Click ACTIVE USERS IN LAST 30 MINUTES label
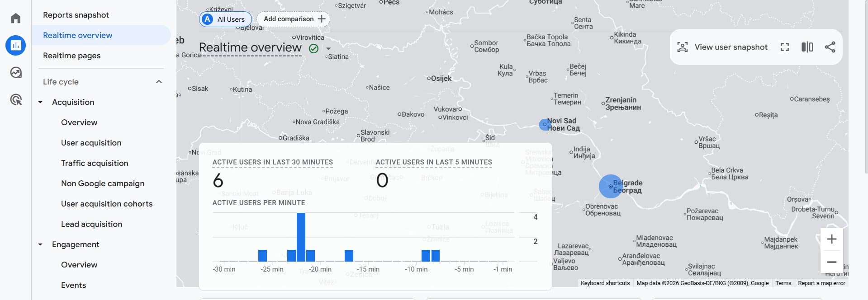The image size is (868, 300). coord(273,162)
